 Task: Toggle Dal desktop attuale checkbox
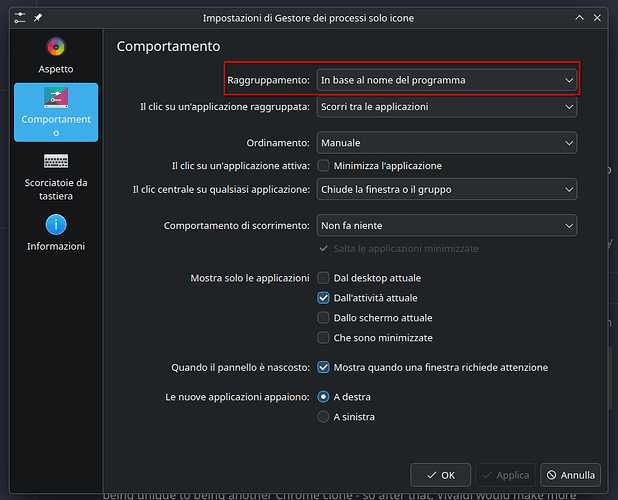point(323,277)
